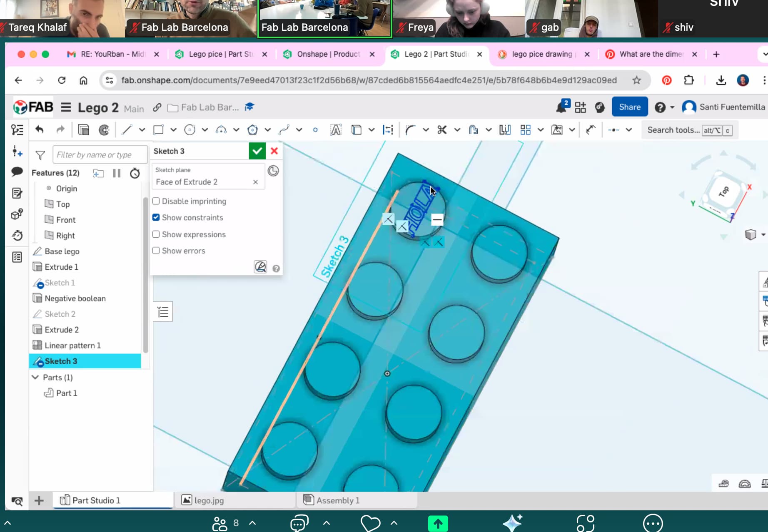The height and width of the screenshot is (532, 768).
Task: Open the display style cube dropdown
Action: tap(763, 235)
